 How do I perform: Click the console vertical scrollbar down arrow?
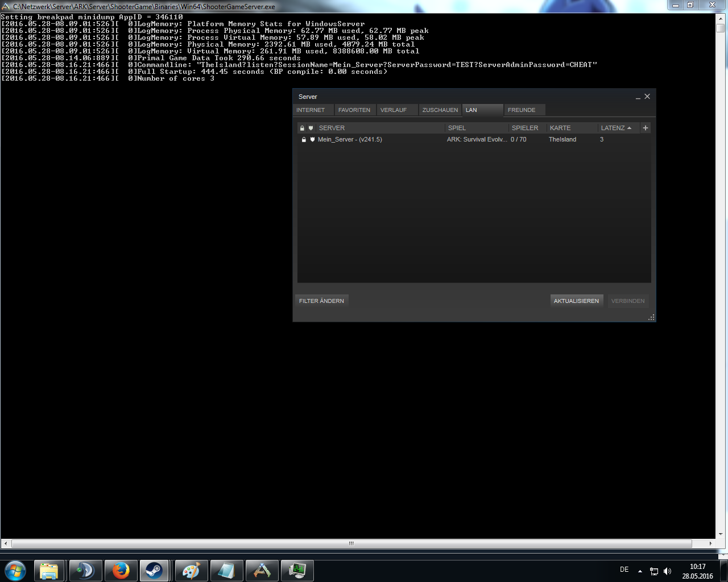coord(721,534)
